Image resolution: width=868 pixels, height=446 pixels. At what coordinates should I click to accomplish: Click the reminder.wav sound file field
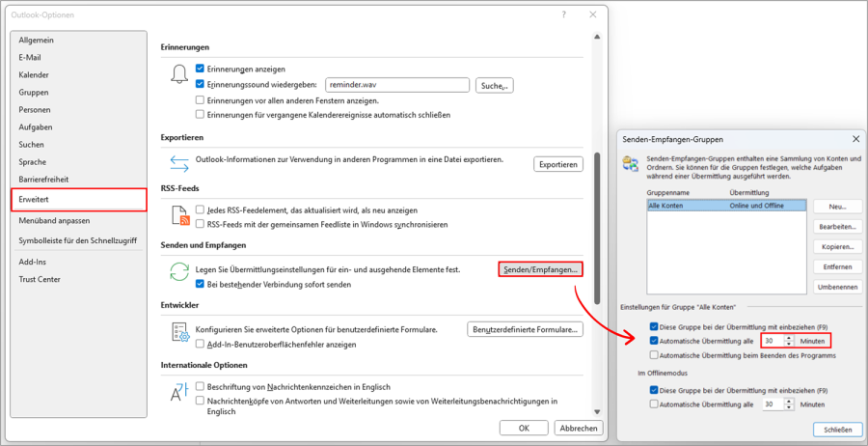397,85
